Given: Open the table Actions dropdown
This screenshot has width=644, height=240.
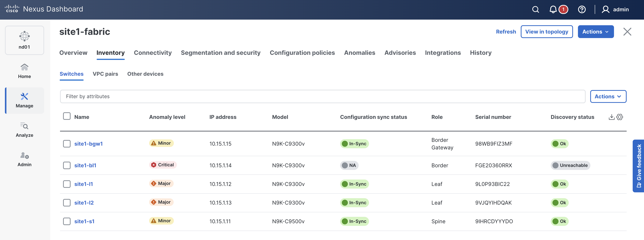Looking at the screenshot, I should pos(608,97).
